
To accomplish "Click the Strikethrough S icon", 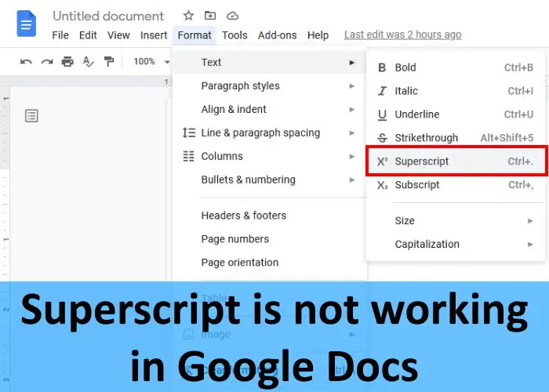I will pos(383,138).
